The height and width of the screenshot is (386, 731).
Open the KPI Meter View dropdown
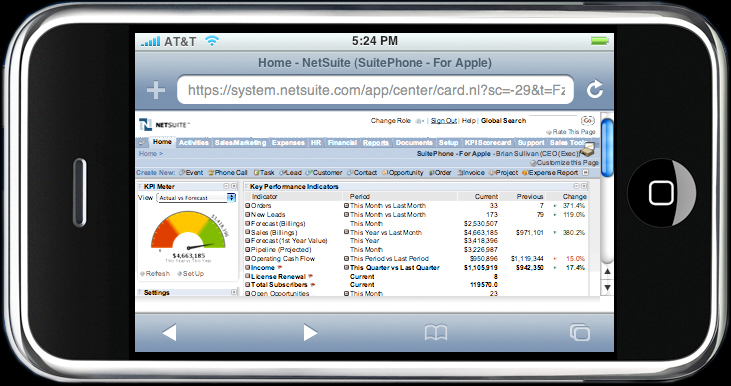pos(196,198)
